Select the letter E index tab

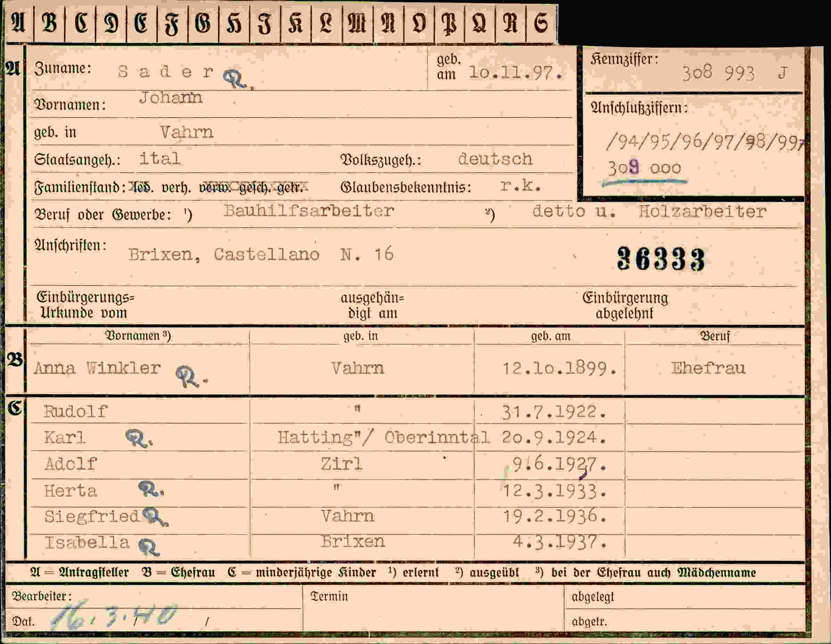click(141, 24)
